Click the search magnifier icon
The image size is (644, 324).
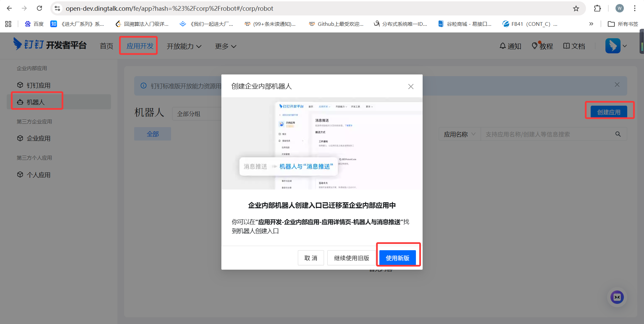click(618, 134)
